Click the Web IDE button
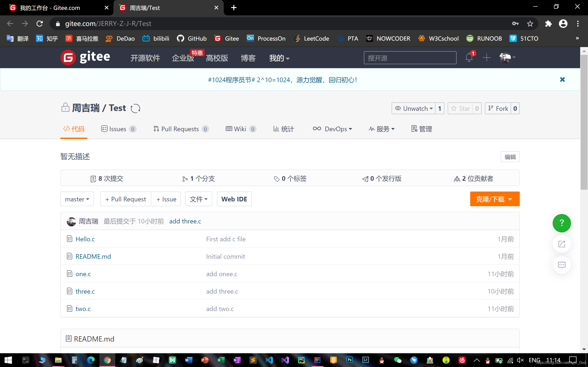Image resolution: width=588 pixels, height=367 pixels. coord(234,199)
